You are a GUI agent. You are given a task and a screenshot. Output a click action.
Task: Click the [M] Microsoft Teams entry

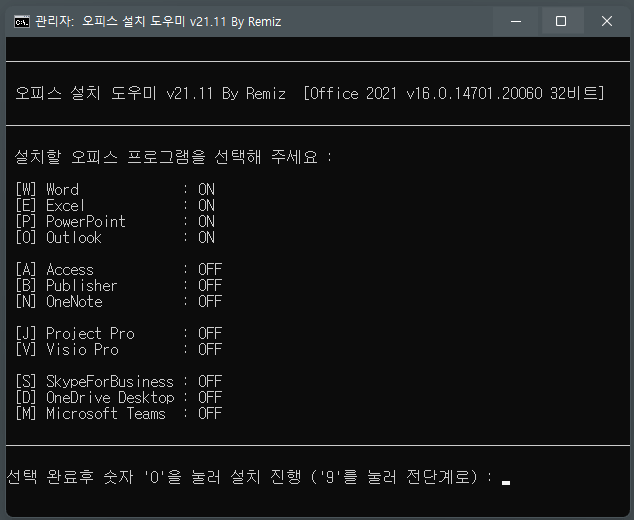[91, 414]
